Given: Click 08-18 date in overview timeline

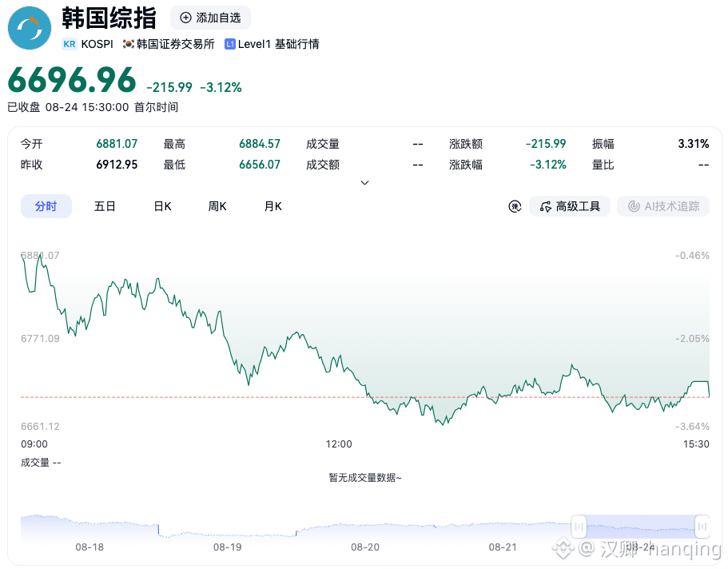Looking at the screenshot, I should pyautogui.click(x=90, y=547).
